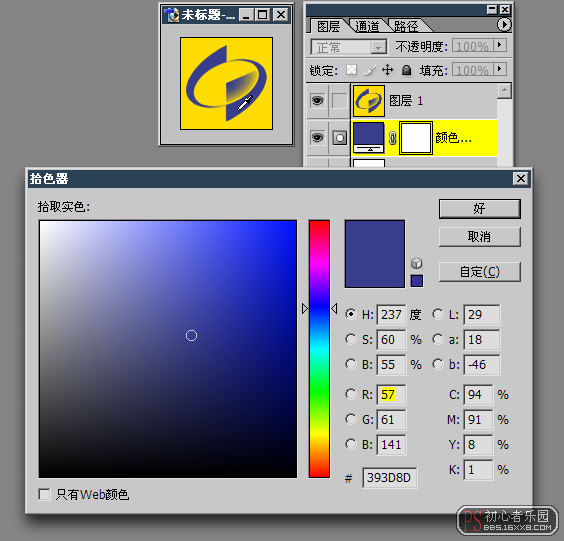Expand the fill percentage arrow
The height and width of the screenshot is (541, 564).
500,69
